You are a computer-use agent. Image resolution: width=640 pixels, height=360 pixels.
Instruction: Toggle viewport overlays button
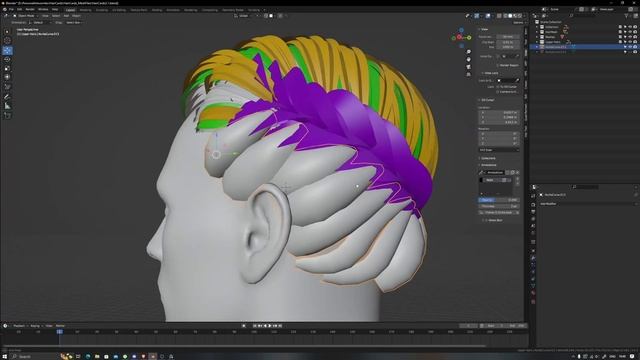pyautogui.click(x=488, y=16)
